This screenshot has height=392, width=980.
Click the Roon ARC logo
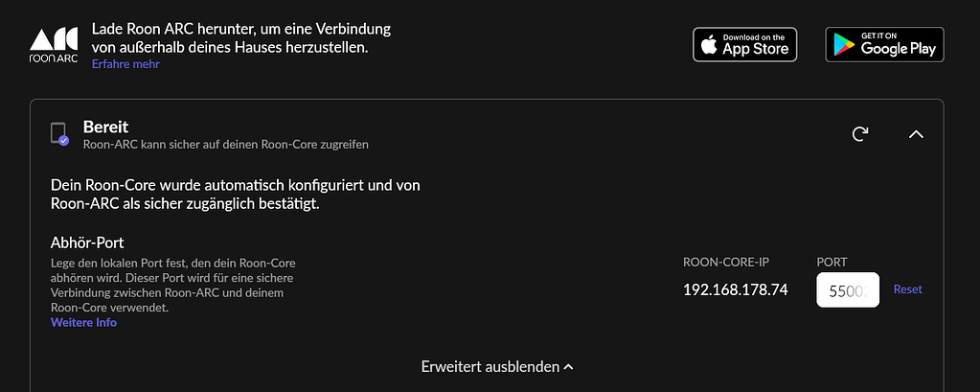[54, 45]
